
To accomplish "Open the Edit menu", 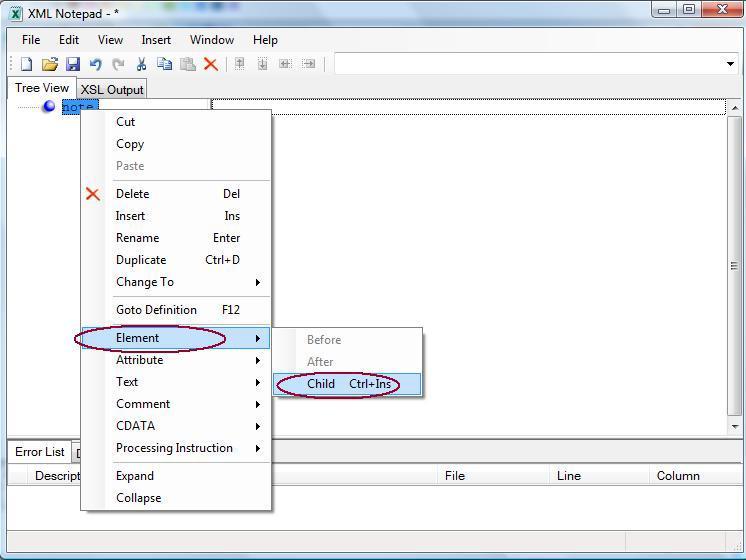I will pos(69,40).
